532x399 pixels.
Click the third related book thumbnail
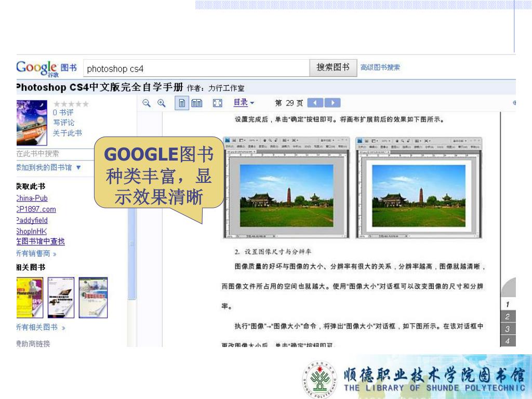(x=93, y=298)
